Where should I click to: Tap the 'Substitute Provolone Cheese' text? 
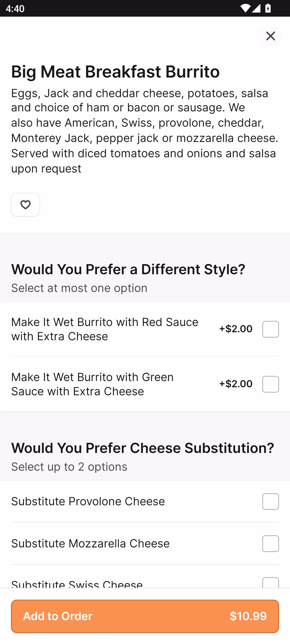coord(88,501)
